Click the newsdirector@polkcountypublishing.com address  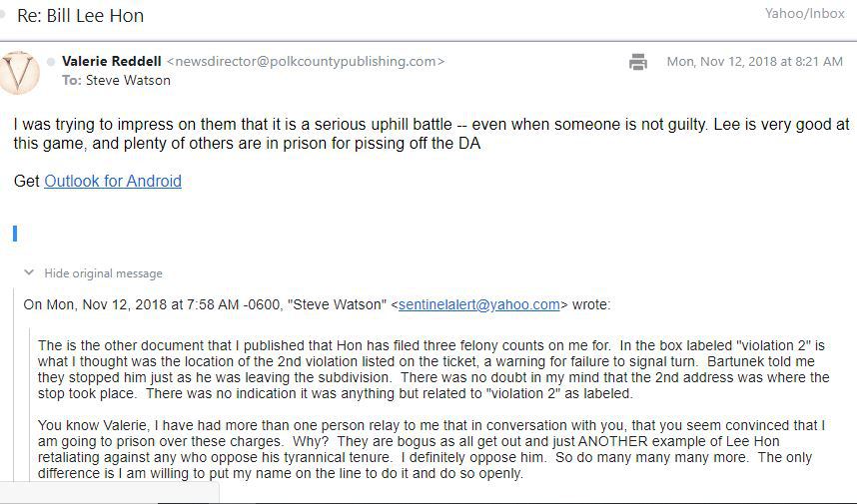coord(305,61)
